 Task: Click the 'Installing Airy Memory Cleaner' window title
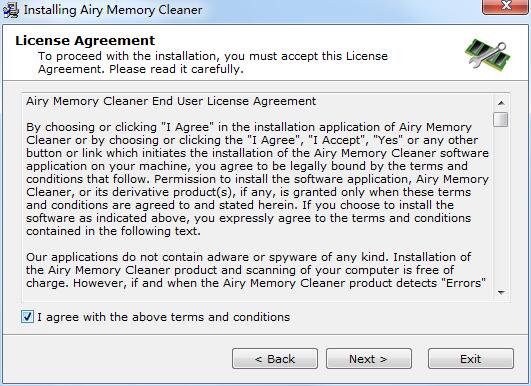coord(113,10)
